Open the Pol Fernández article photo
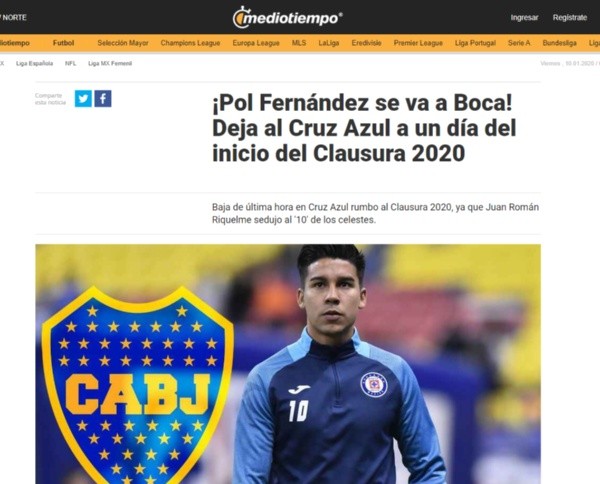 tap(288, 364)
